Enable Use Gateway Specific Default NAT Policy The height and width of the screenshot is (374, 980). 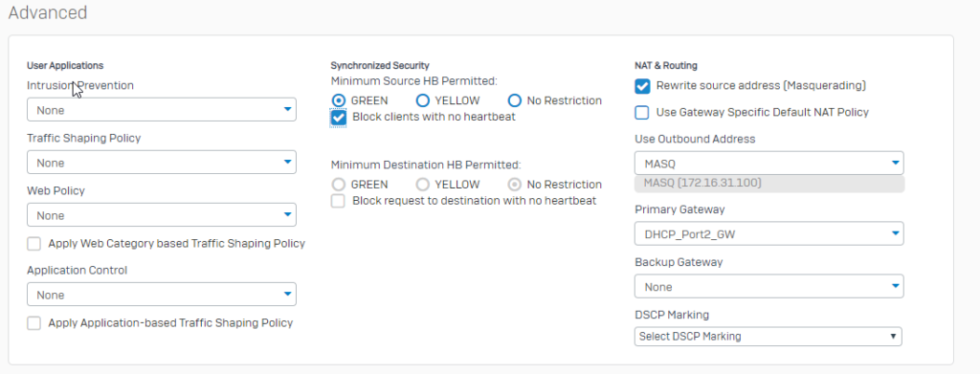click(642, 112)
